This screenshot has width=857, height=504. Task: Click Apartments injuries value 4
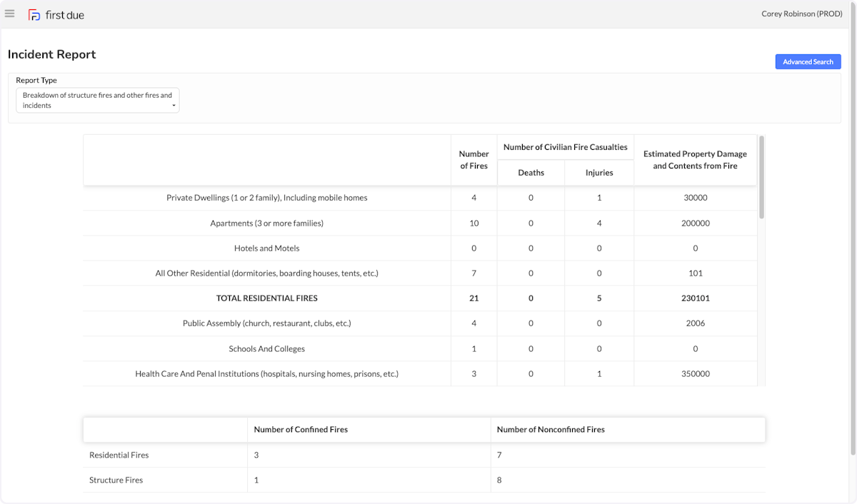(x=599, y=223)
